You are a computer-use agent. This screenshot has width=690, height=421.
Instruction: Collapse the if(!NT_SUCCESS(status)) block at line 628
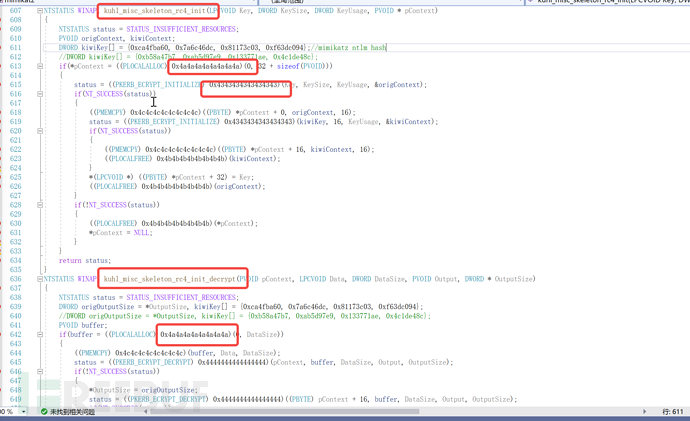tap(40, 205)
